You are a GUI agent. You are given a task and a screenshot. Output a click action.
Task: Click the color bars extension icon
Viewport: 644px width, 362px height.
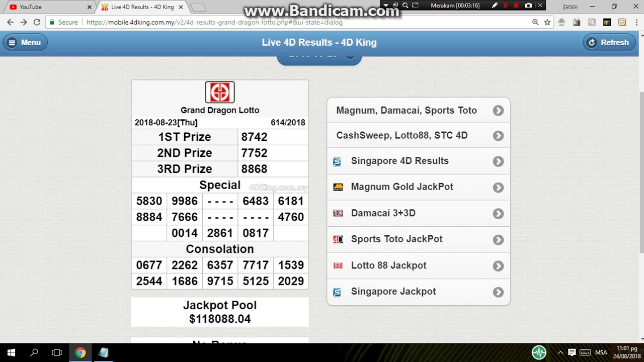607,22
